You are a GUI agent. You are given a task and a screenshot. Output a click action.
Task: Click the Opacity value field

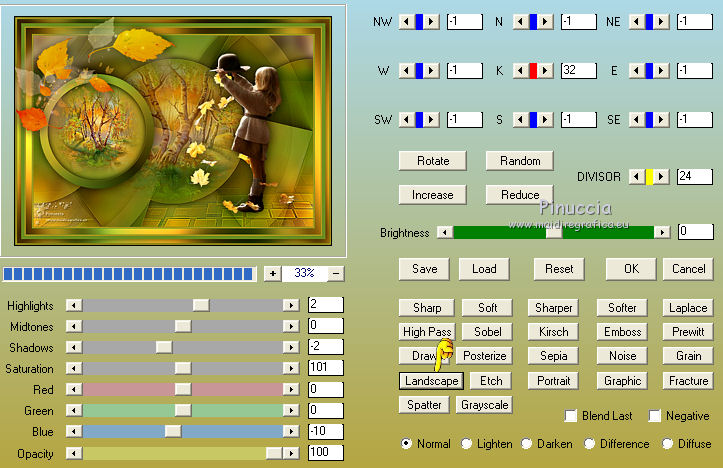pos(326,452)
